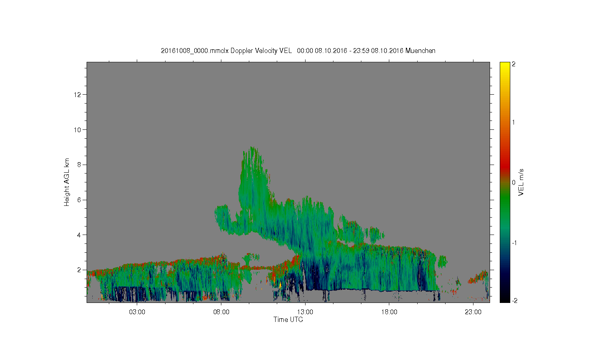The height and width of the screenshot is (364, 607).
Task: Click the gray no-data area above 12 km
Action: pos(288,78)
